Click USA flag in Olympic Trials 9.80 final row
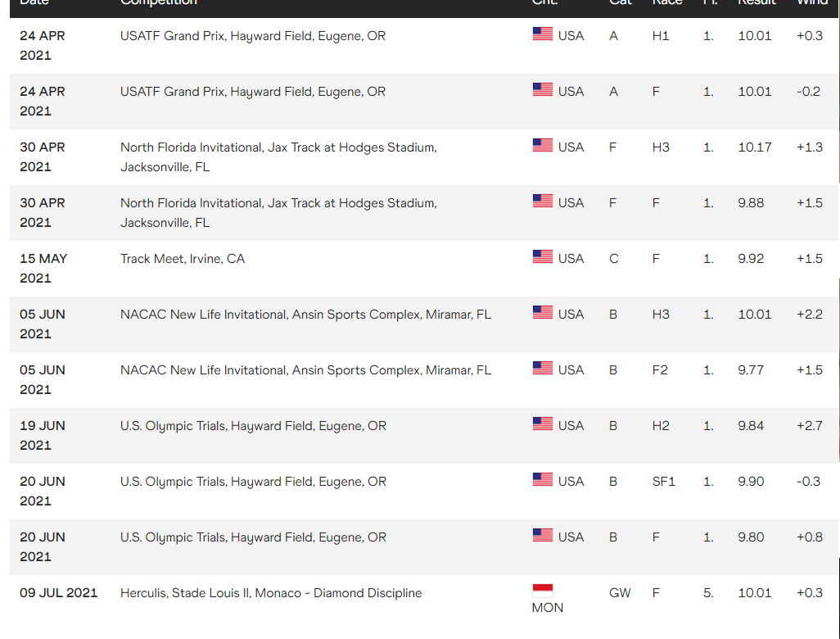The width and height of the screenshot is (840, 639). click(542, 536)
